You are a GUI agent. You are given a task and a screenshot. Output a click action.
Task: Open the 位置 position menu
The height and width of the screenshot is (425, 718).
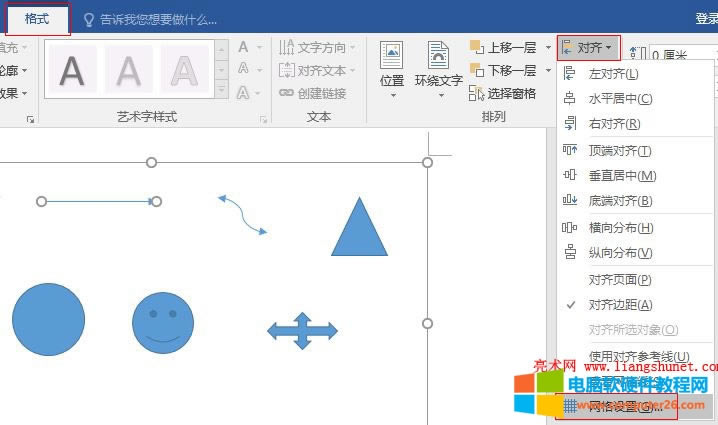[x=392, y=70]
